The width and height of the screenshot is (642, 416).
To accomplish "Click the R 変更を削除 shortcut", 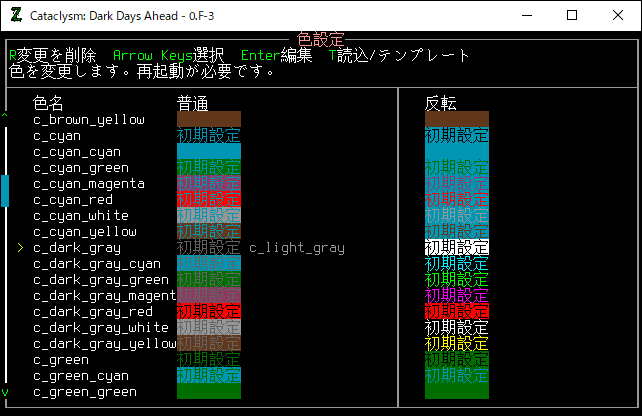I will [x=52, y=56].
